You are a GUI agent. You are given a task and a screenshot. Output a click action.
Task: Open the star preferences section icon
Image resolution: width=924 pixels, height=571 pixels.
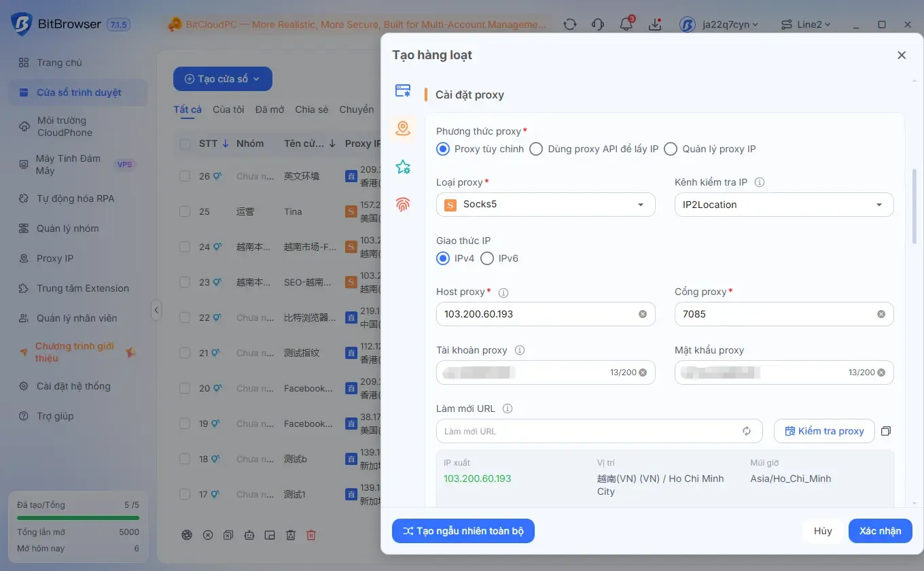403,167
